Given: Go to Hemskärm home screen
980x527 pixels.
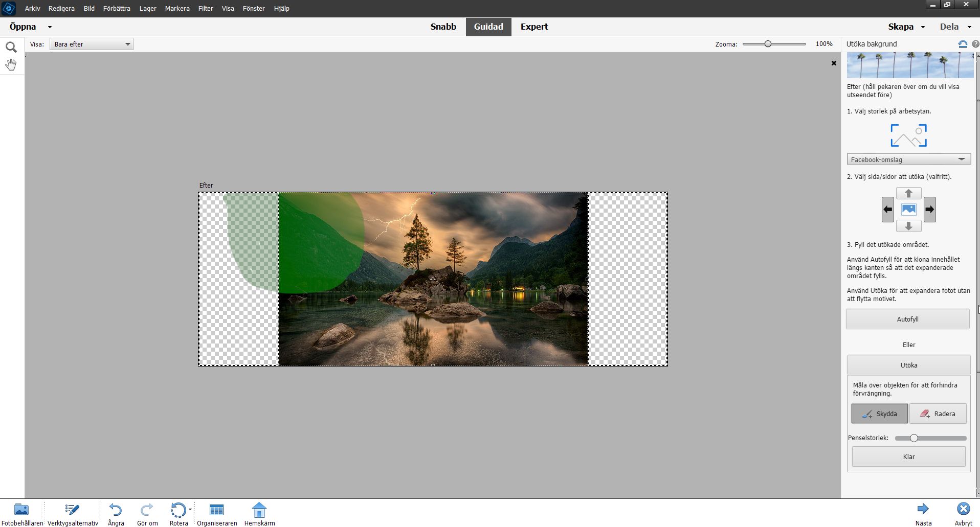Looking at the screenshot, I should click(259, 514).
